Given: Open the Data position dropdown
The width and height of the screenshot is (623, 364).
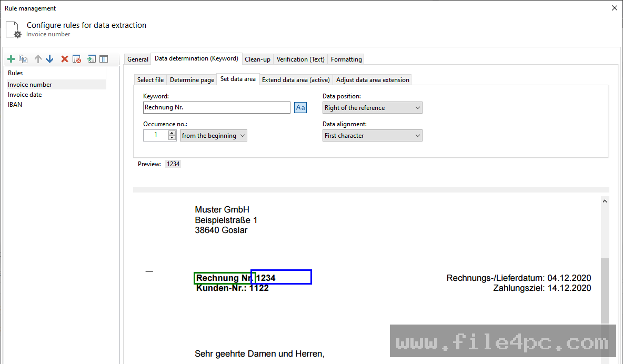Looking at the screenshot, I should tap(373, 108).
